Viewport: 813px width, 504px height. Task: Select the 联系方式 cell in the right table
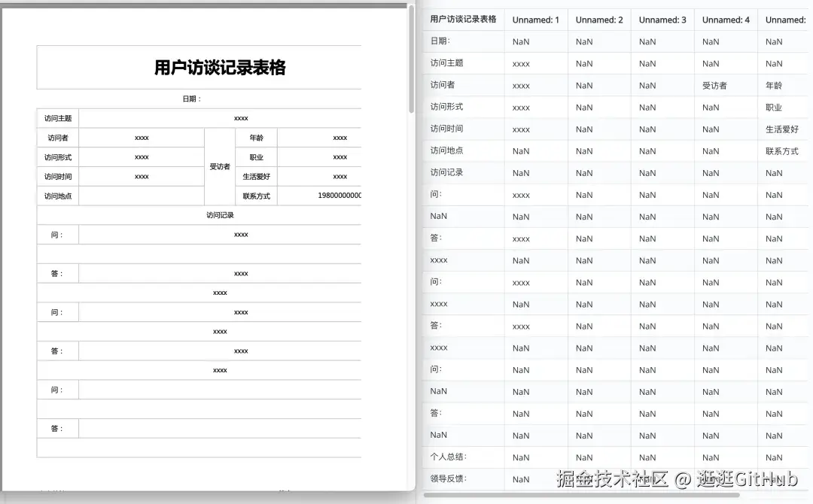pos(783,150)
